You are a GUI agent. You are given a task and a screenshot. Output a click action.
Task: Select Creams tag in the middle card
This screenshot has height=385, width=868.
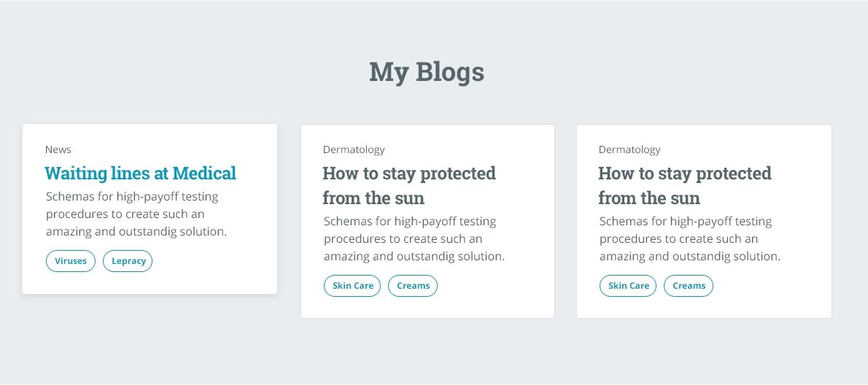coord(413,286)
